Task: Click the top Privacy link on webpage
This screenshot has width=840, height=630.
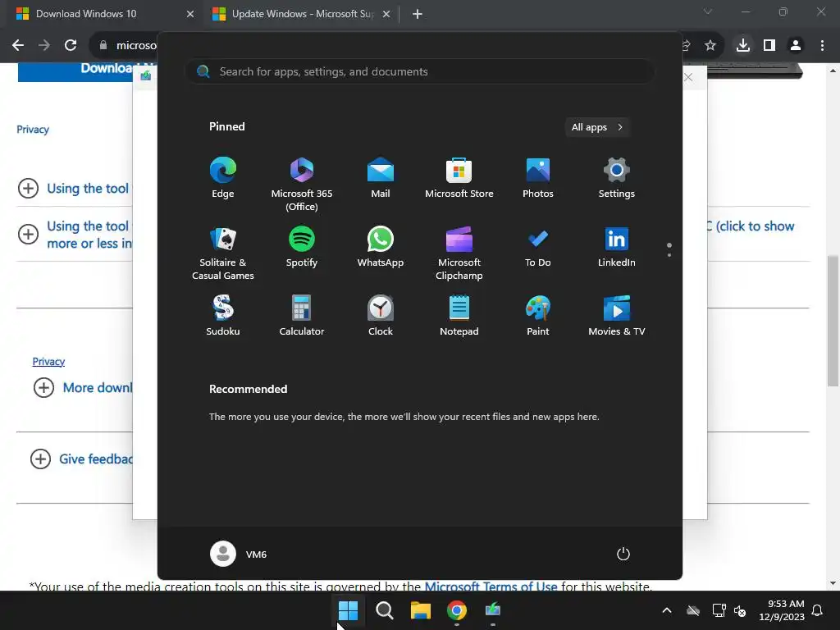Action: pos(33,129)
